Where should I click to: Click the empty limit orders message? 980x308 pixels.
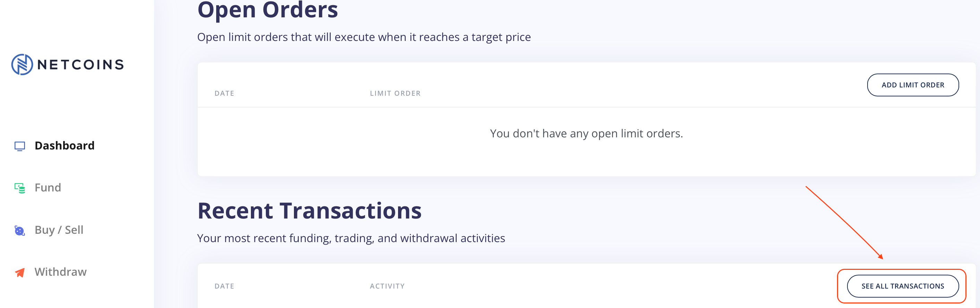click(x=586, y=134)
